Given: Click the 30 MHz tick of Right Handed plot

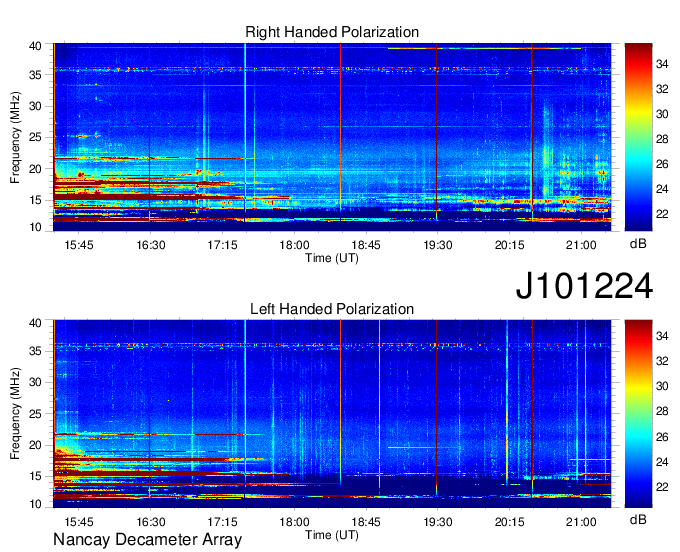Looking at the screenshot, I should [36, 106].
